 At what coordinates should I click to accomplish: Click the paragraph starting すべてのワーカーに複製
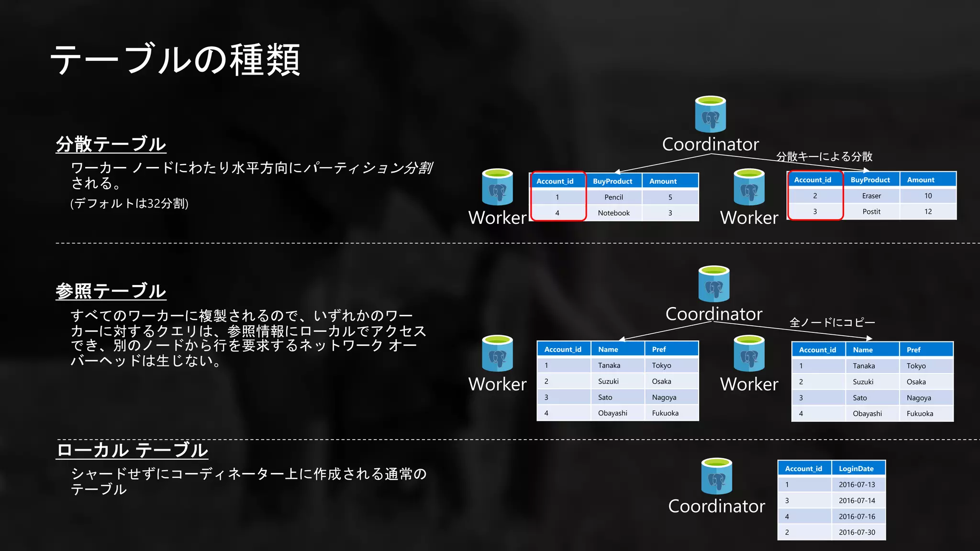coord(248,338)
